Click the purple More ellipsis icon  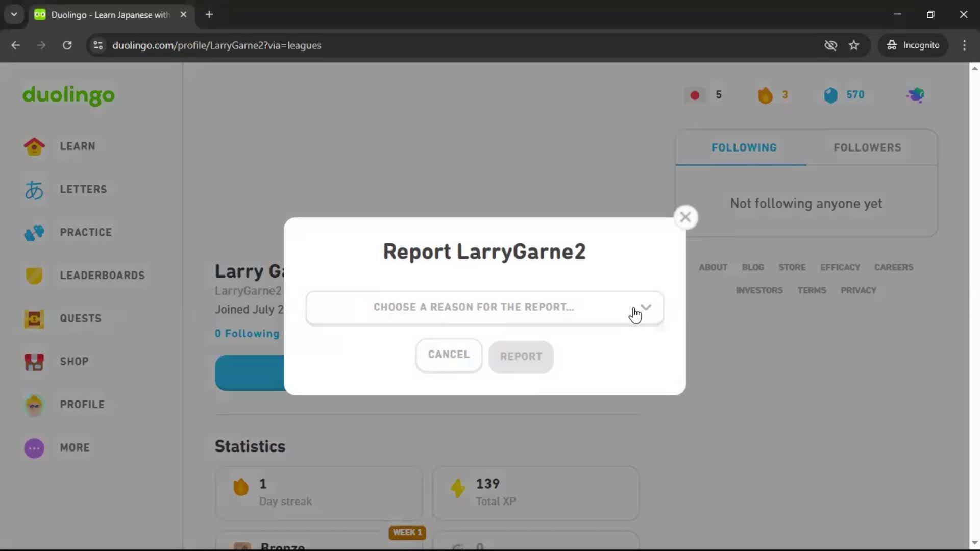(34, 448)
